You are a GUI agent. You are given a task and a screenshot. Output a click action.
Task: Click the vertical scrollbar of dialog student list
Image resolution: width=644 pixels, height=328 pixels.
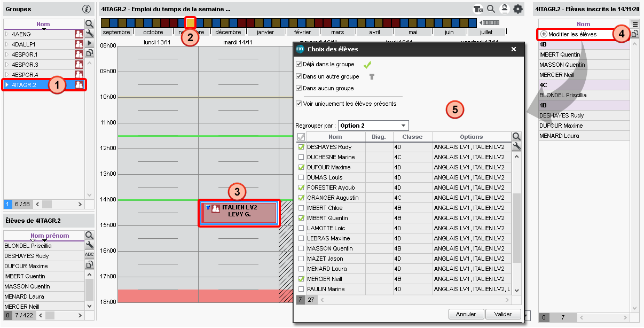pos(516,227)
